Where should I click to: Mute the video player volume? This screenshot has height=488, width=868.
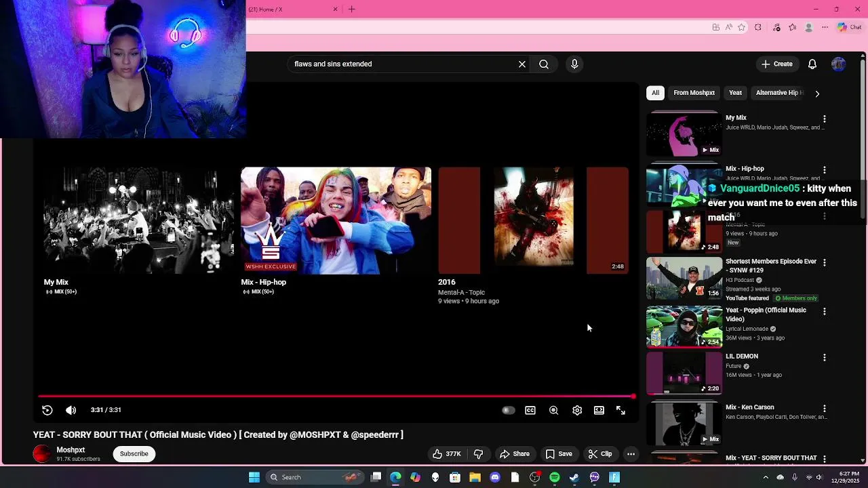coord(71,410)
